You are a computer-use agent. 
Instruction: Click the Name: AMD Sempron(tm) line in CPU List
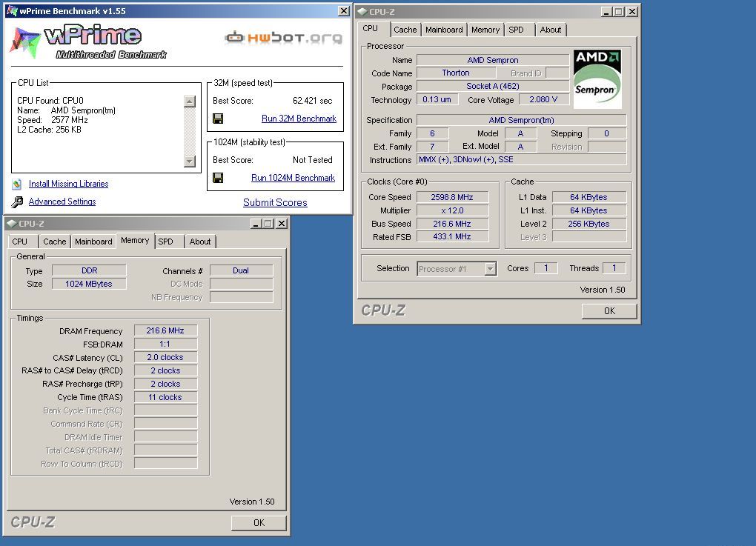(67, 110)
